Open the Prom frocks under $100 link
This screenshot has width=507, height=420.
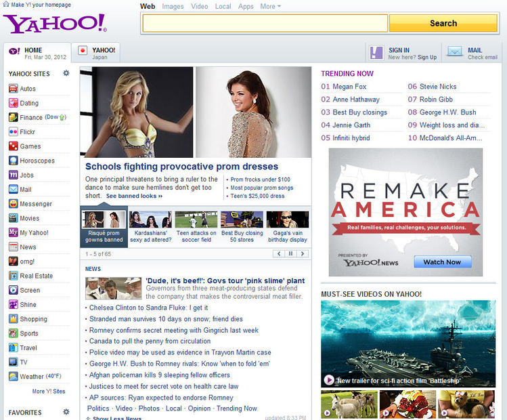pos(261,180)
